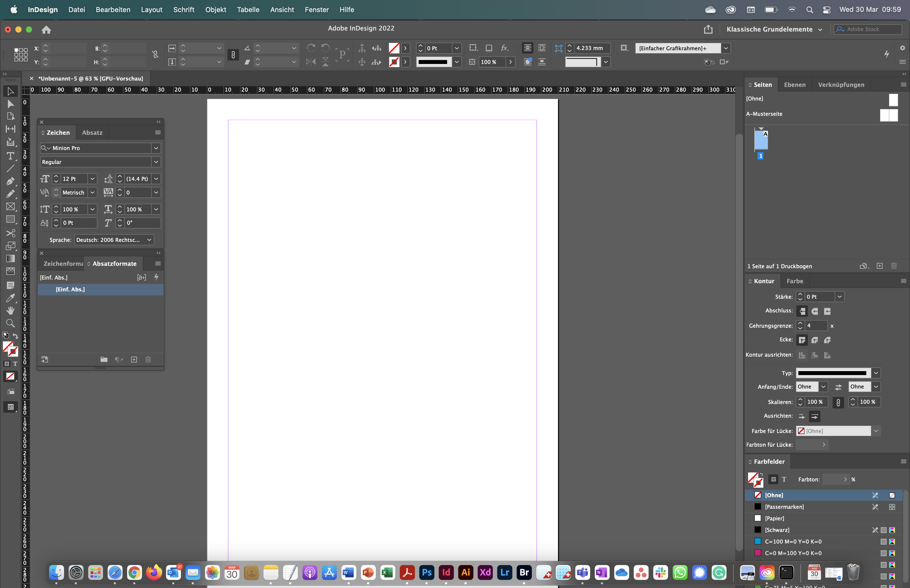910x588 pixels.
Task: Switch to the Absatz tab
Action: point(92,132)
